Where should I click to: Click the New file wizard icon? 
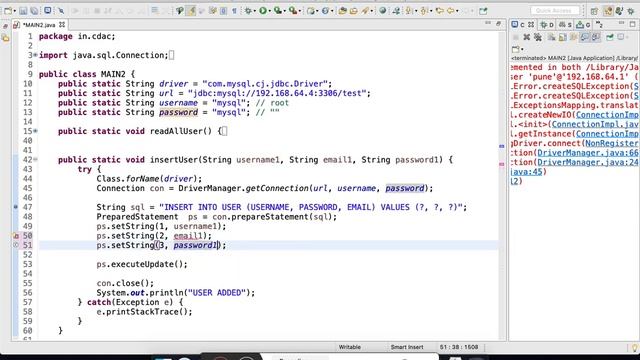[8, 11]
